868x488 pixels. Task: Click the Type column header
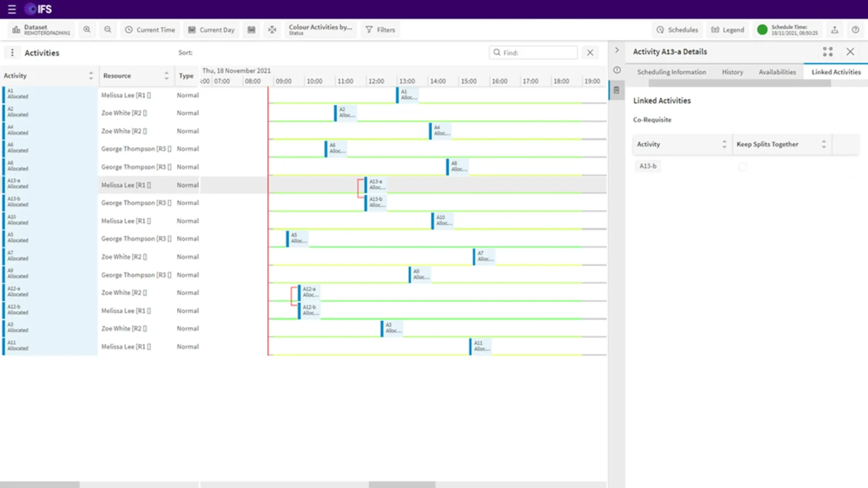[x=186, y=76]
